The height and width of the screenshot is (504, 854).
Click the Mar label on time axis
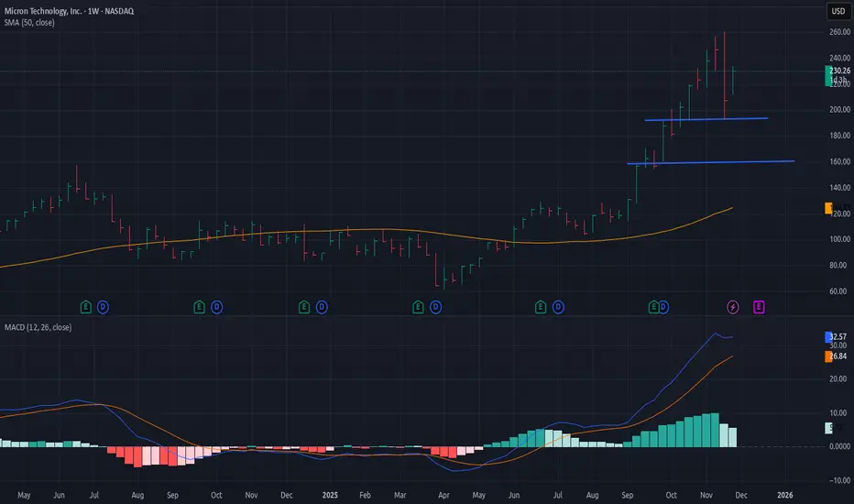(x=400, y=495)
